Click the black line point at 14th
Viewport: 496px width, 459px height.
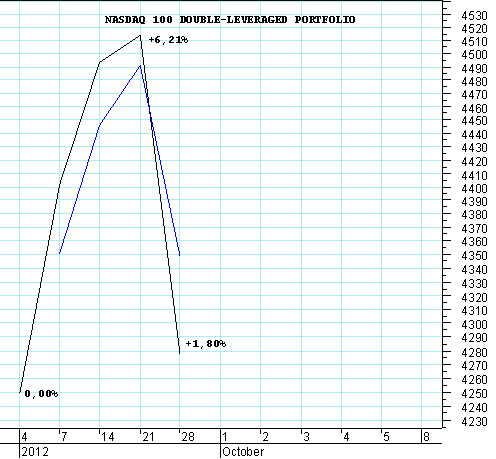pos(100,62)
